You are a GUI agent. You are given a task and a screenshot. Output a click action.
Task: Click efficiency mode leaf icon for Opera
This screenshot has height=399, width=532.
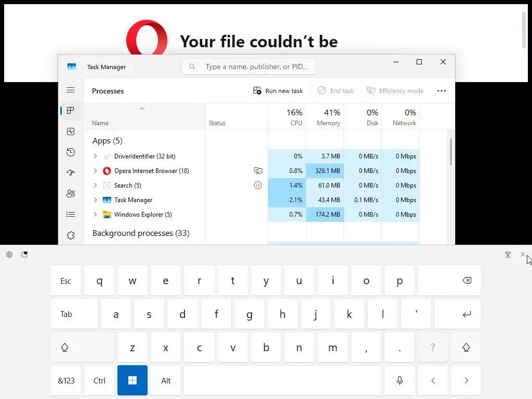(x=258, y=170)
